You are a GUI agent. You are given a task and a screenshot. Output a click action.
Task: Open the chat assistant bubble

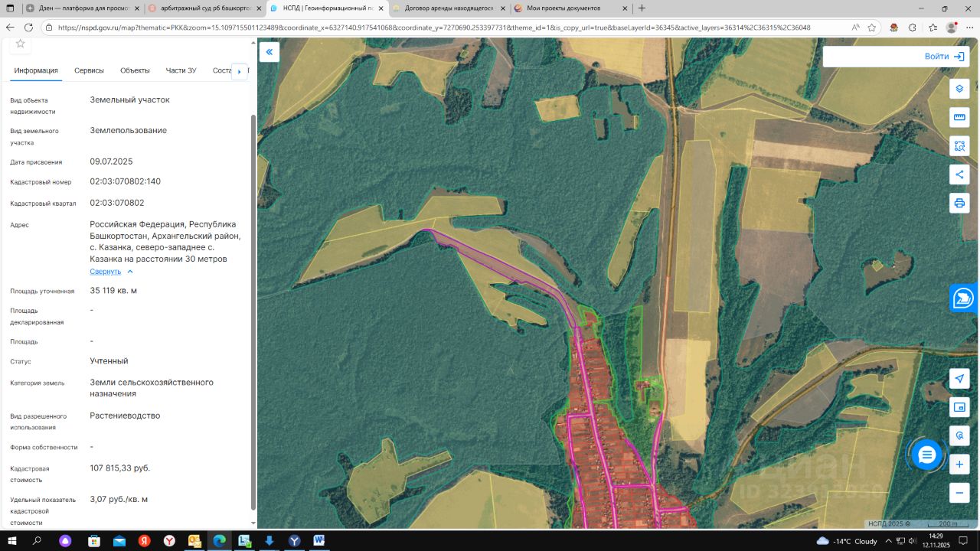coord(926,455)
